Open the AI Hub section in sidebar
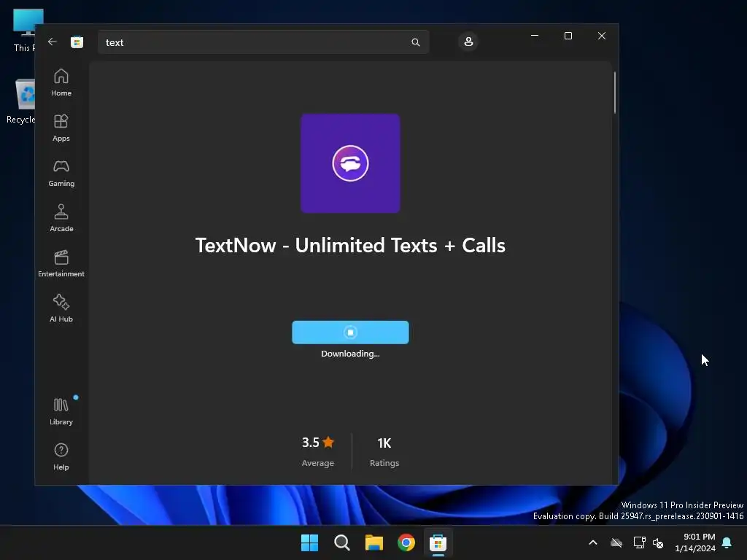This screenshot has height=560, width=747. [61, 309]
